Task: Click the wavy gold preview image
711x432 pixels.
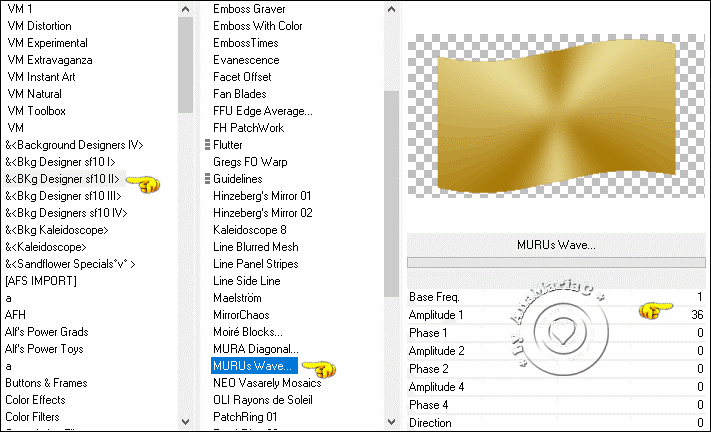Action: click(x=556, y=116)
